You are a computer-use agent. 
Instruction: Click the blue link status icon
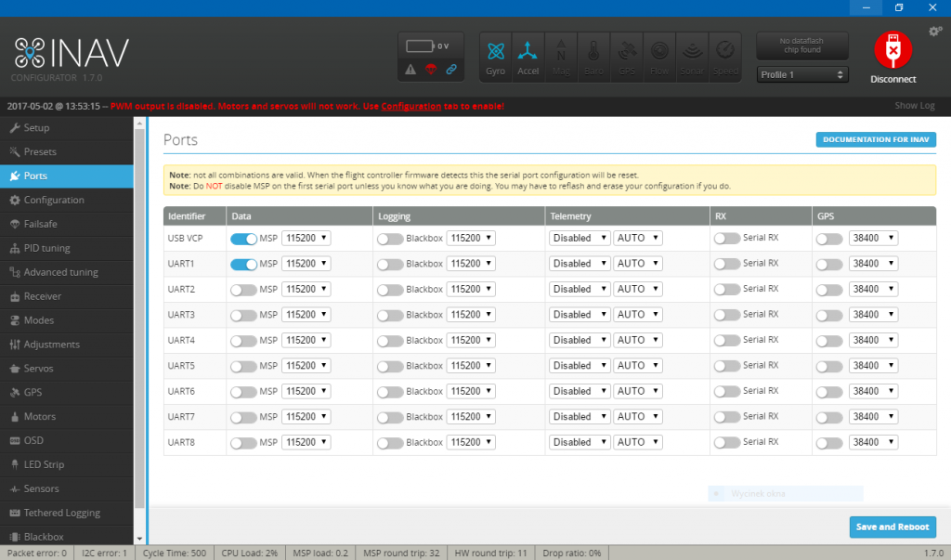coord(451,69)
